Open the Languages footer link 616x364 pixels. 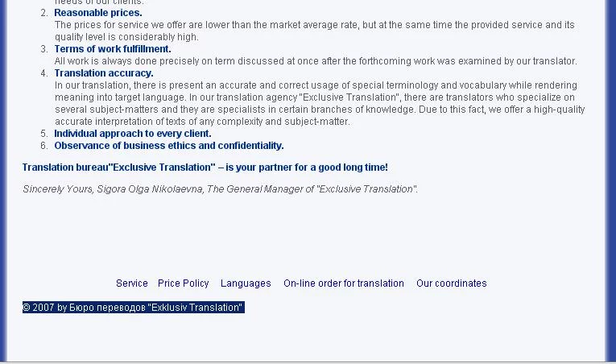coord(246,283)
